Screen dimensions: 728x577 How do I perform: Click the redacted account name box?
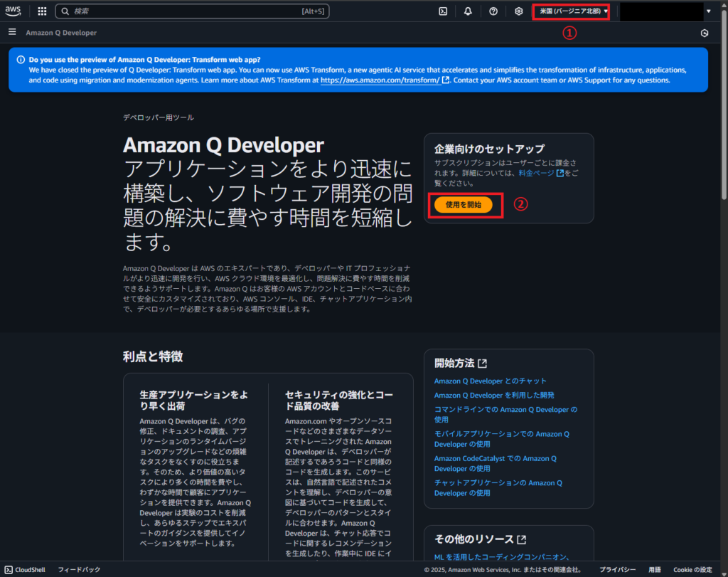[x=662, y=11]
